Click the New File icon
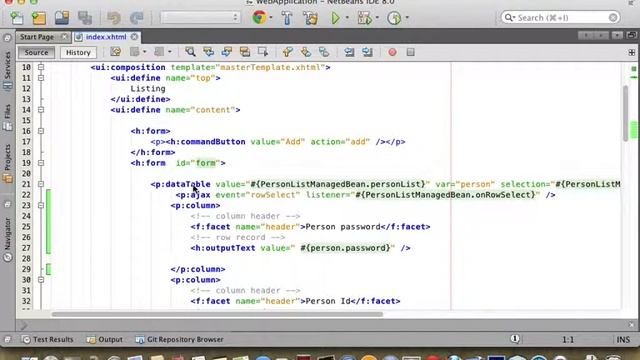Image resolution: width=640 pixels, height=360 pixels. click(x=17, y=18)
